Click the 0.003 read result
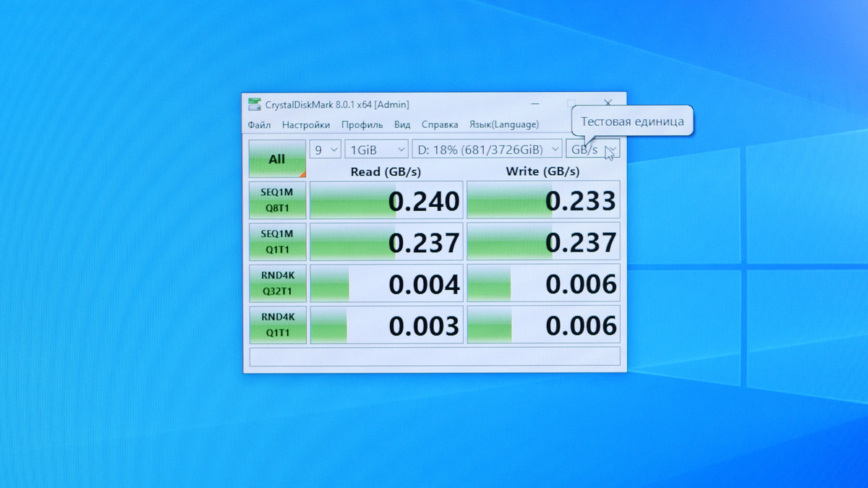 [386, 325]
